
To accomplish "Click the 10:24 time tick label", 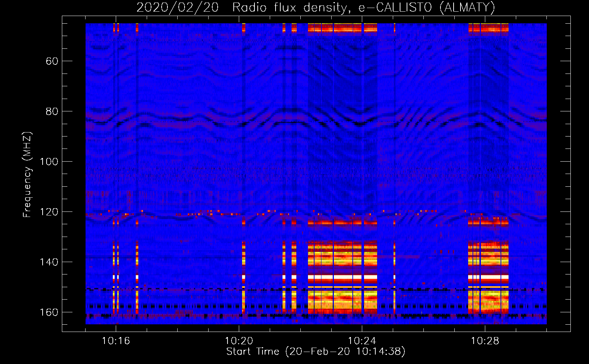I will [362, 341].
